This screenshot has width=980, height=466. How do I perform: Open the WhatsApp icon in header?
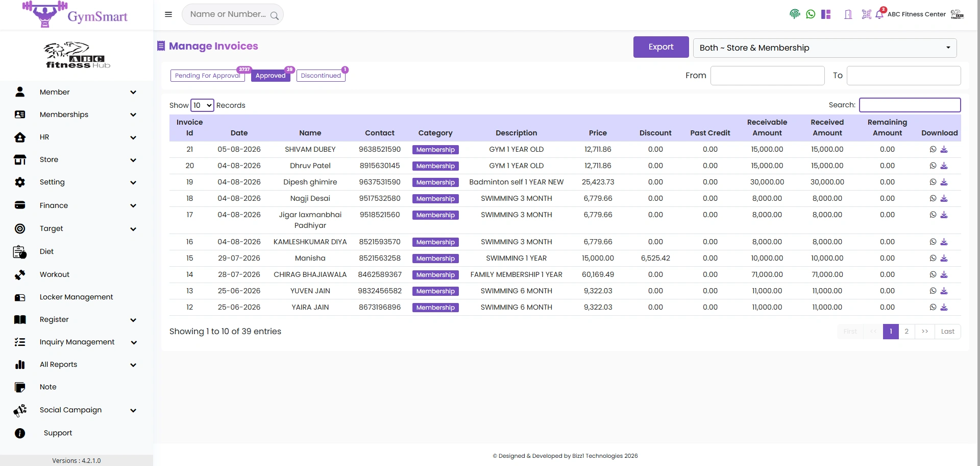[811, 14]
